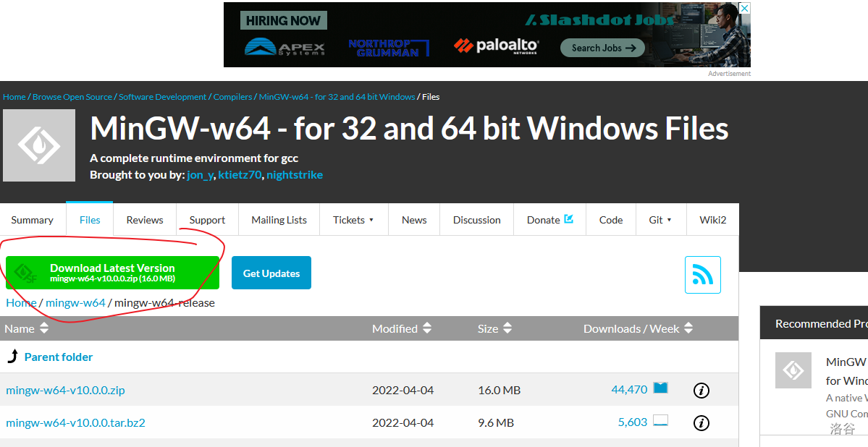This screenshot has width=868, height=447.
Task: Click the 5,603 weekly downloads count
Action: 633,422
